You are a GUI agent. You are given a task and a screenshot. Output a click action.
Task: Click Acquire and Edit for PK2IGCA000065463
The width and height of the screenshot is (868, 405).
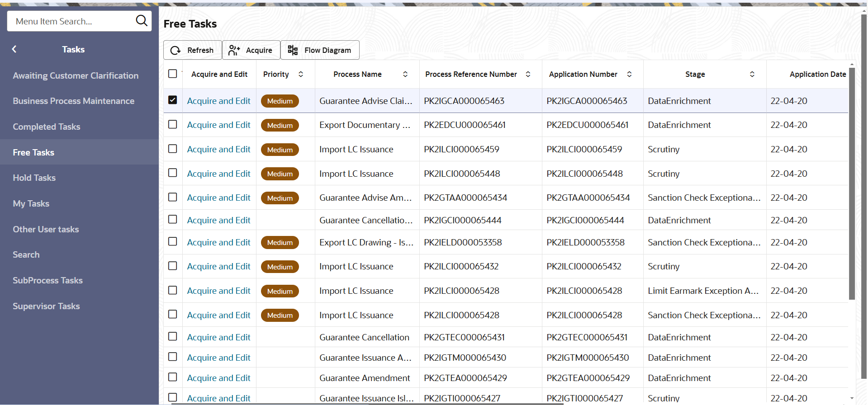tap(218, 101)
